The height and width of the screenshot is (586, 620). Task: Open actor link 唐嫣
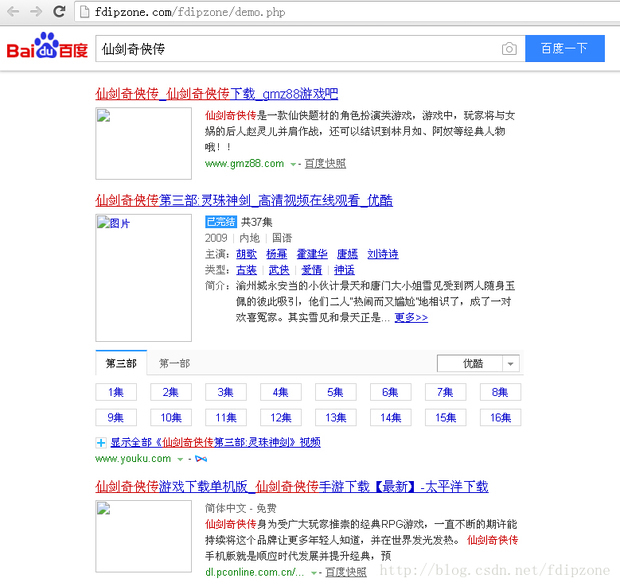347,254
